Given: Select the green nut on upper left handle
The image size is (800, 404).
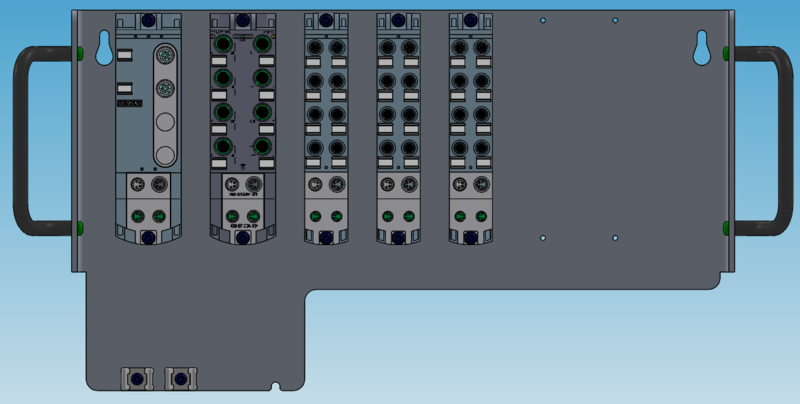Looking at the screenshot, I should pos(79,52).
